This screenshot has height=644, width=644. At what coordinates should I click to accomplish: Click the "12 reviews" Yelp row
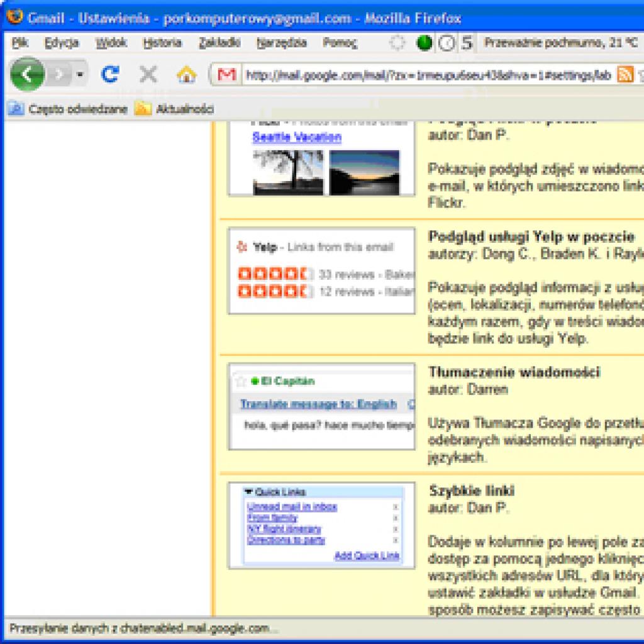click(326, 291)
